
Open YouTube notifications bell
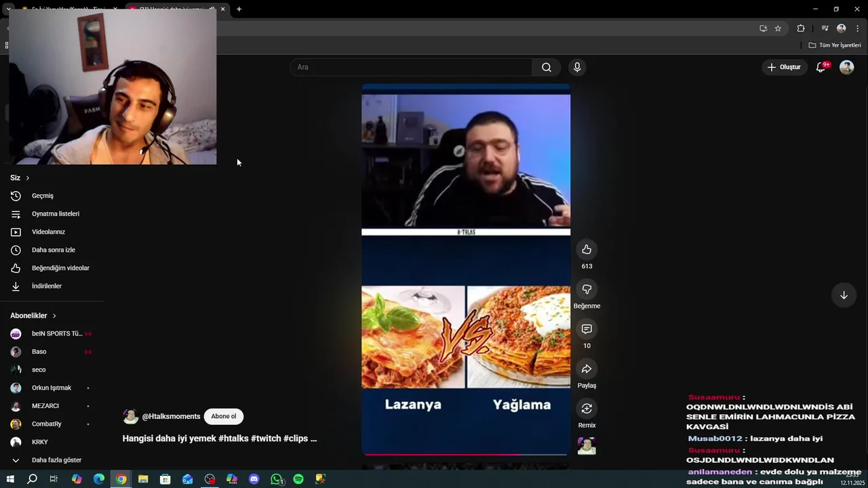(x=821, y=67)
